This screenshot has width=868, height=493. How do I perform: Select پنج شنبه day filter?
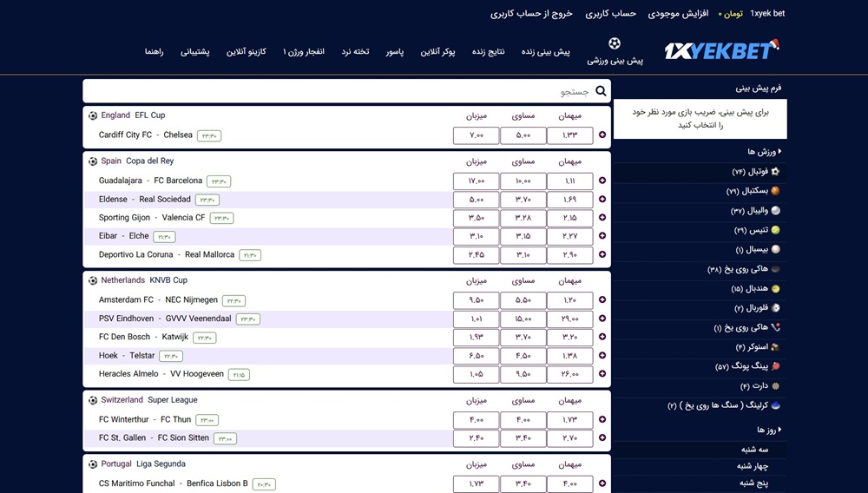click(753, 483)
